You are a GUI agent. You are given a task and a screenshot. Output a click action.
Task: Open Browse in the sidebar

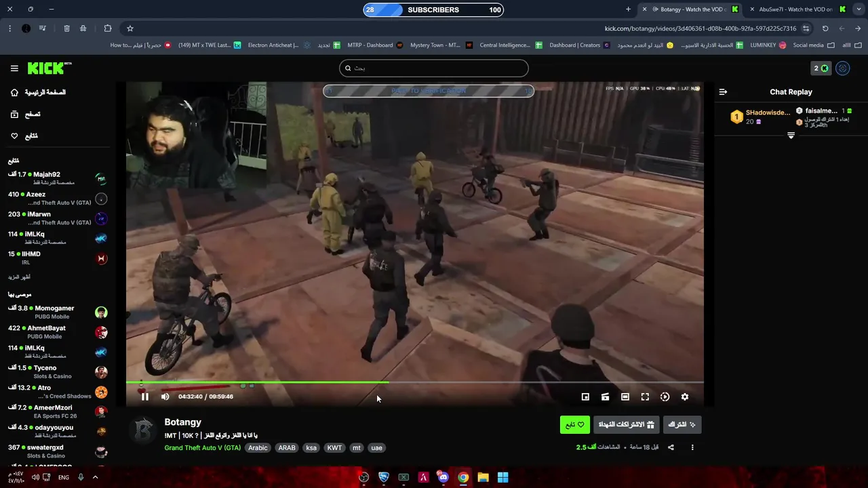point(25,115)
